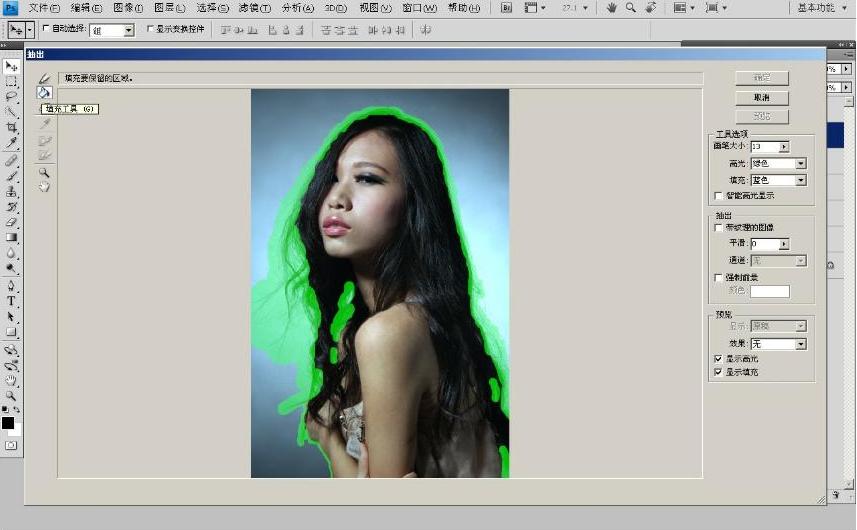The image size is (857, 530).
Task: Click the foreground color black swatch
Action: pyautogui.click(x=8, y=423)
